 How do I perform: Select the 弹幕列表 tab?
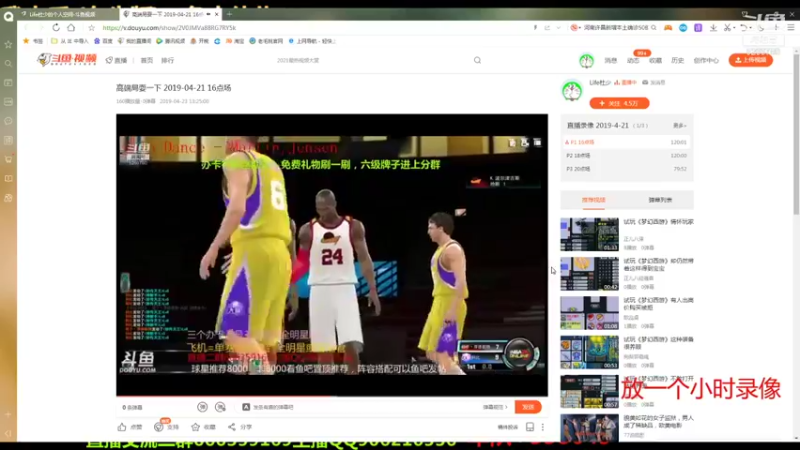pos(660,200)
